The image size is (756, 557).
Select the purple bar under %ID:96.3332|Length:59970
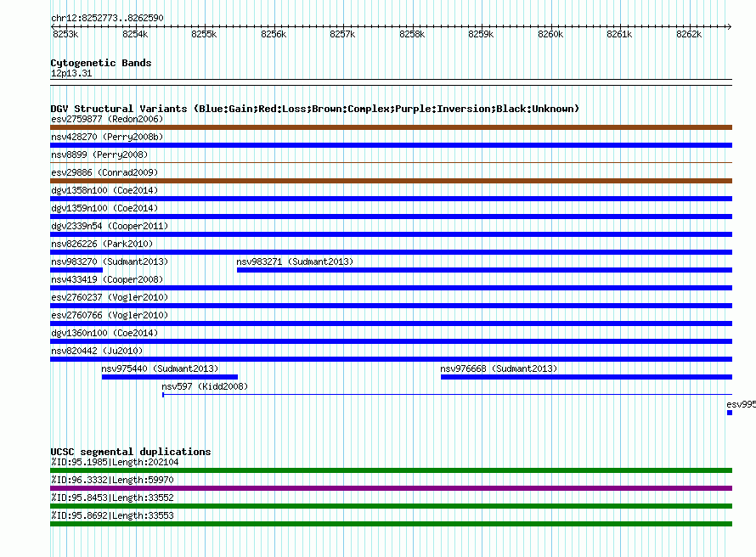coord(391,488)
